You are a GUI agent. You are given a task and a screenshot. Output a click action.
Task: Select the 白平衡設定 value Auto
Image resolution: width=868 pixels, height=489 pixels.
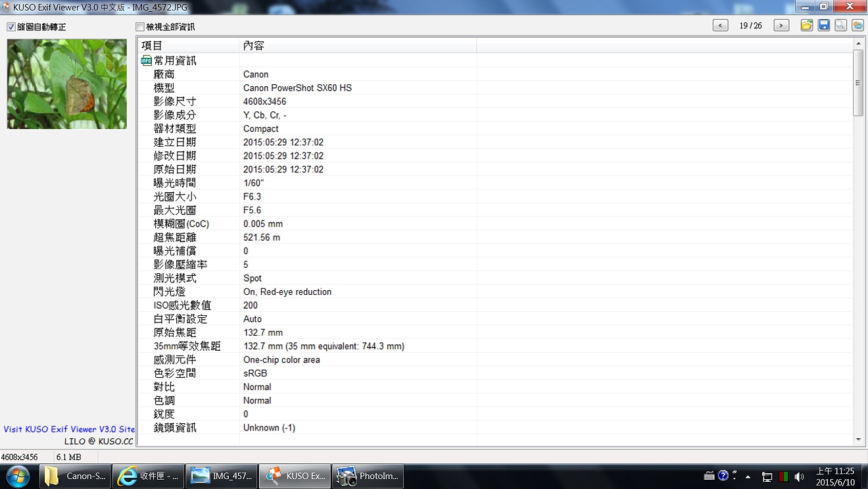253,319
